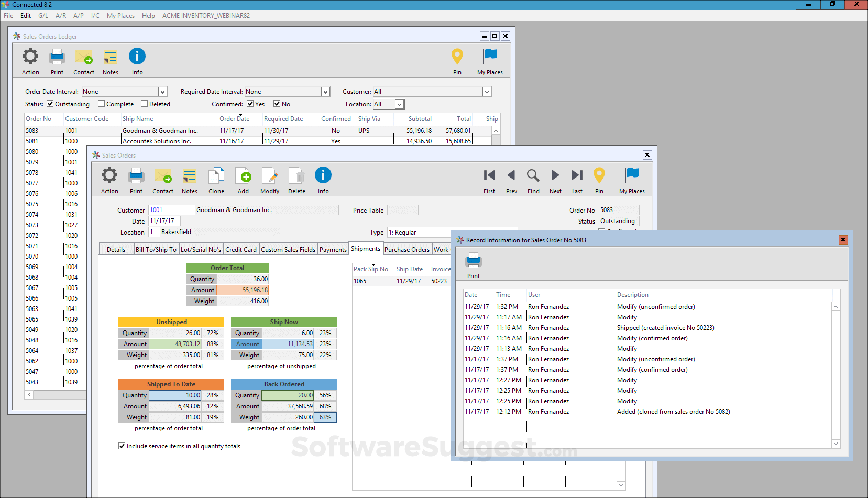Click the Modify sales order icon
The image size is (868, 498).
(x=270, y=176)
